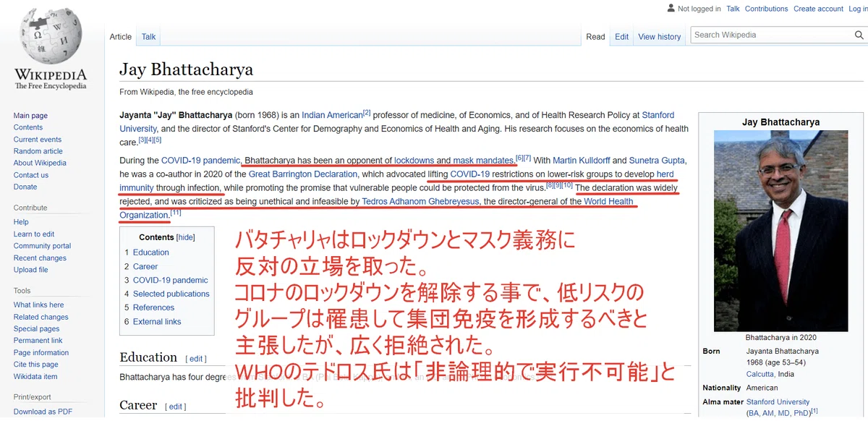Click Download as PDF in sidebar
This screenshot has width=868, height=421.
[x=43, y=412]
